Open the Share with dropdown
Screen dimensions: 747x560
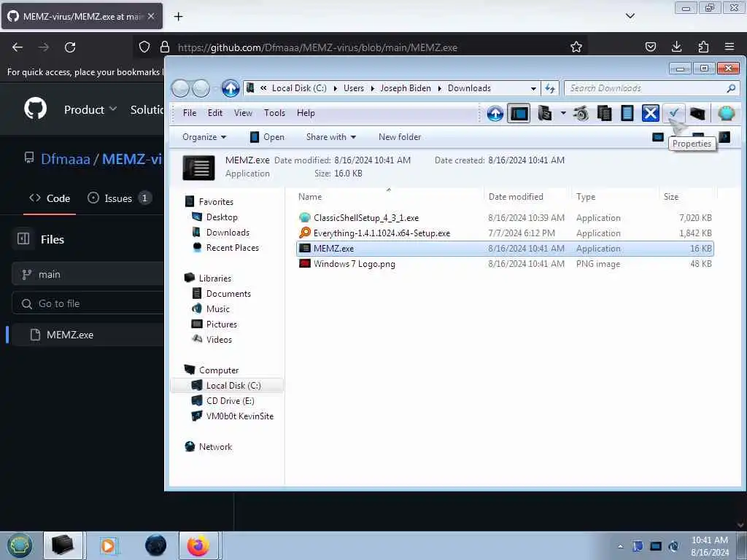[x=331, y=137]
